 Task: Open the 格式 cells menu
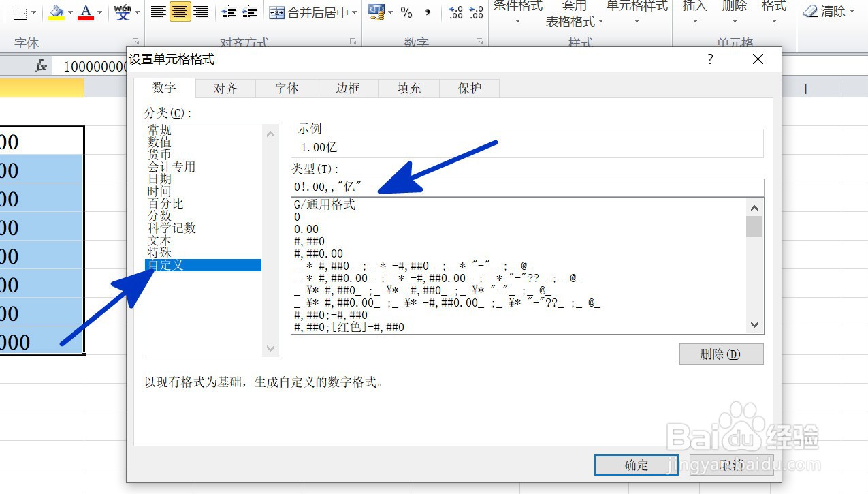point(773,12)
